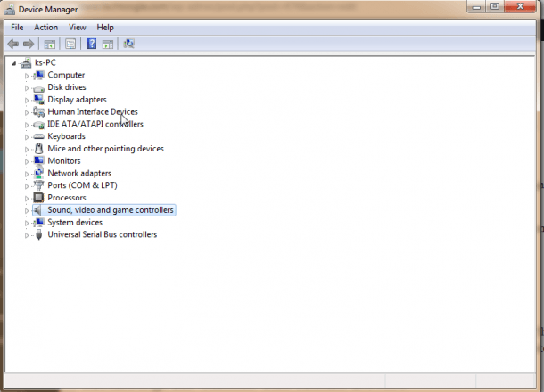Image resolution: width=544 pixels, height=392 pixels.
Task: Minimize the Device Manager window
Action: (476, 6)
